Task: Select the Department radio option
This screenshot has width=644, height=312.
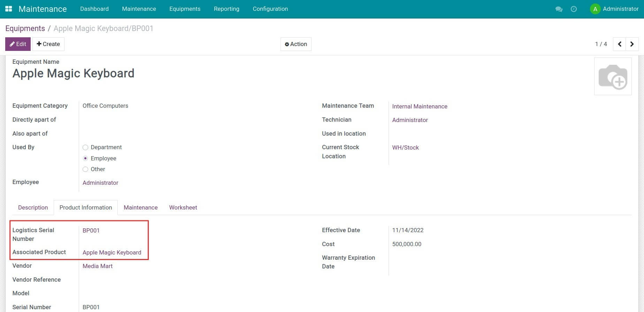Action: (85, 147)
